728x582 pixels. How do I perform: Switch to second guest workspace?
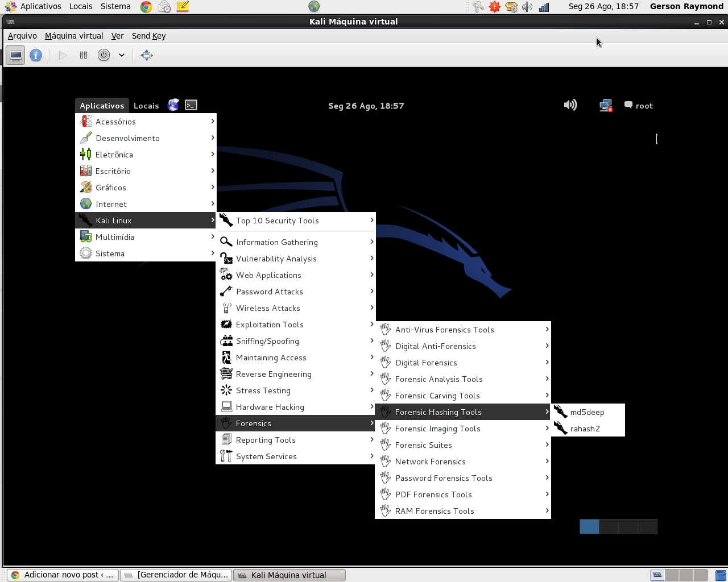[609, 526]
